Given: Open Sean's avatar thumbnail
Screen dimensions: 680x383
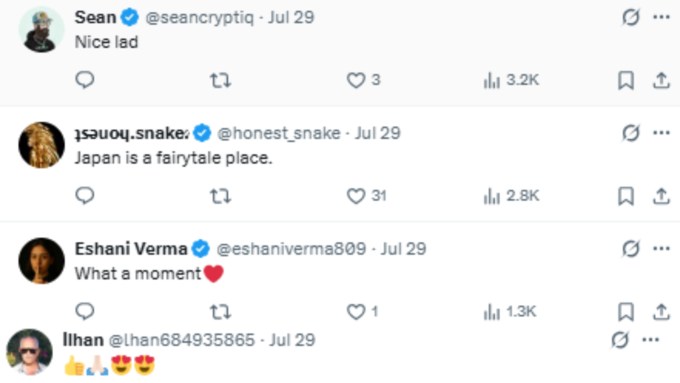Looking at the screenshot, I should click(x=41, y=29).
